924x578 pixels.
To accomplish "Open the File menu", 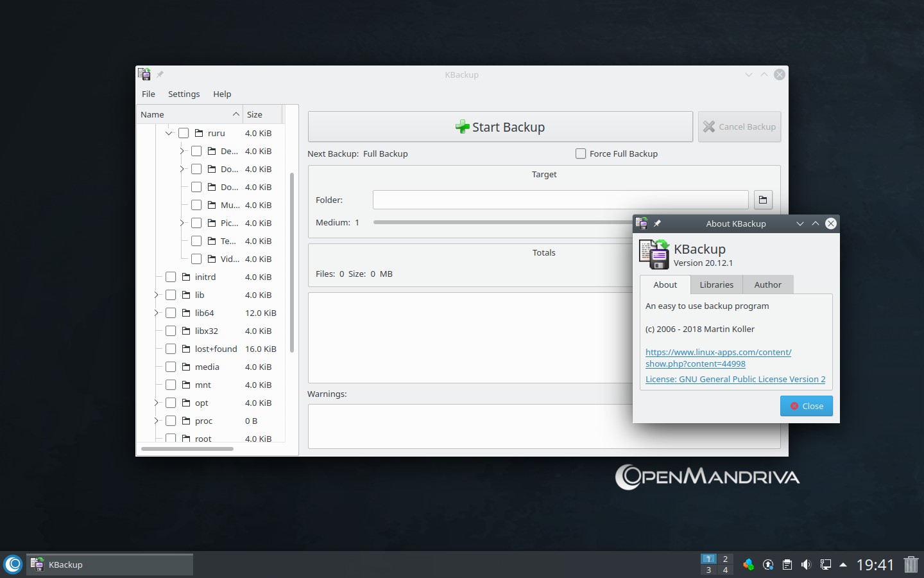I will click(148, 94).
